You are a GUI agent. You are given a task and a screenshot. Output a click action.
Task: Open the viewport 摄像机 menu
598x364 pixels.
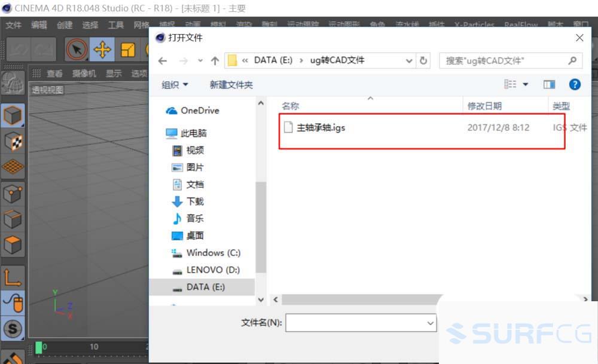coord(84,73)
